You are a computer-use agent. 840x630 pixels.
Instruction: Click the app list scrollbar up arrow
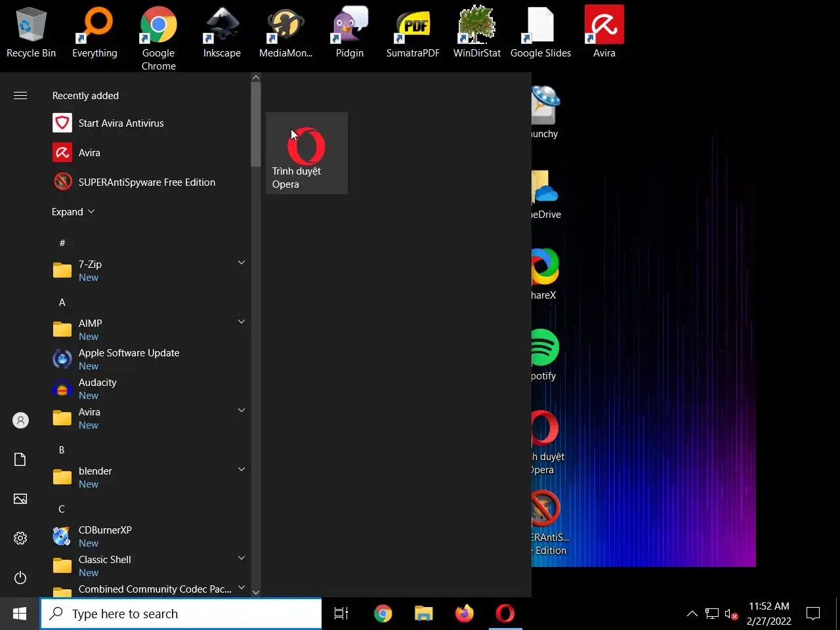pos(256,77)
